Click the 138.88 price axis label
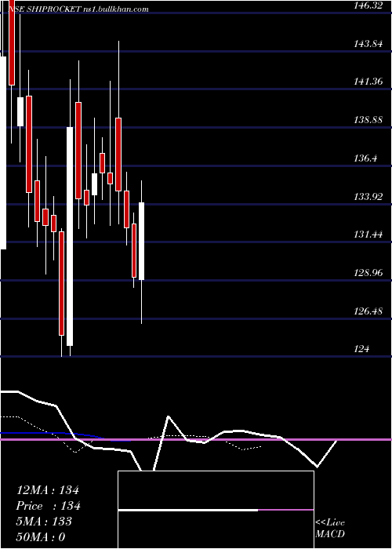 (368, 120)
